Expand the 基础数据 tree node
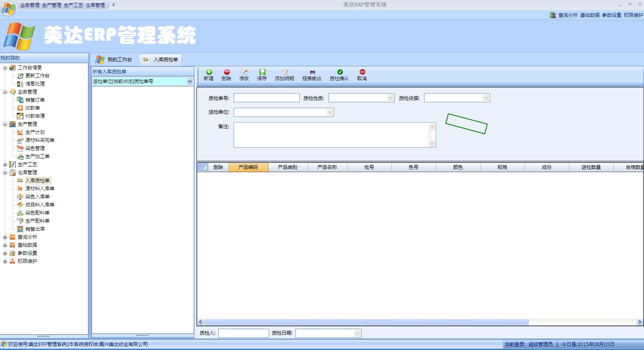This screenshot has height=350, width=644. (5, 245)
